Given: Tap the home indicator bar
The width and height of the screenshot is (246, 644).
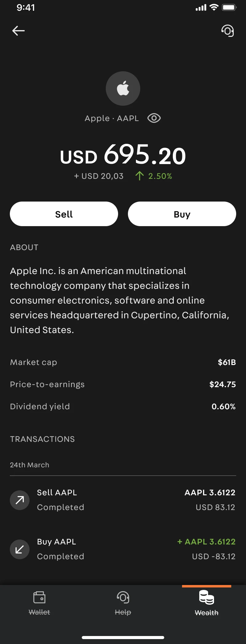Looking at the screenshot, I should (123, 638).
